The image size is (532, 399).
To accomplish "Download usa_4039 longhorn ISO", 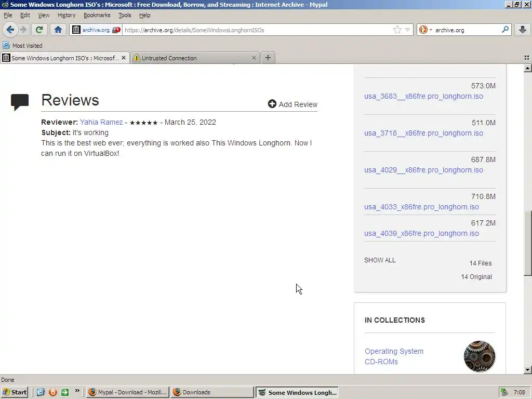I will (x=421, y=233).
